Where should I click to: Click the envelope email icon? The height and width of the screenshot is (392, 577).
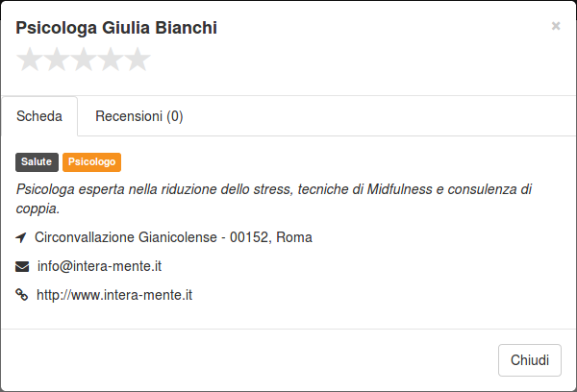pyautogui.click(x=22, y=266)
